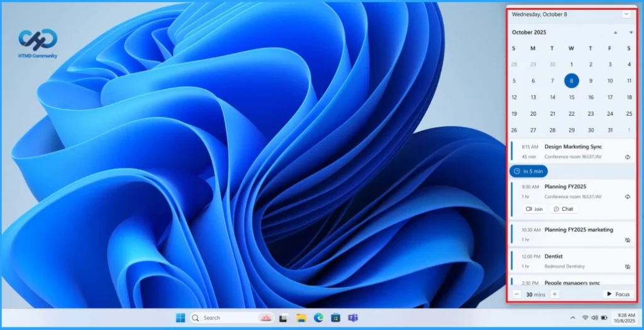Select October 18 in the calendar
Screen dimensions: 644x330
click(629, 97)
